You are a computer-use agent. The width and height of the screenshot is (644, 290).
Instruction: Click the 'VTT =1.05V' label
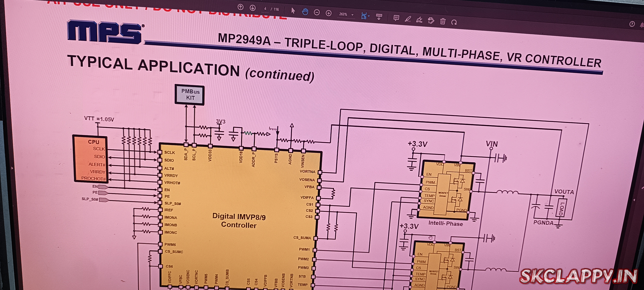click(x=99, y=119)
